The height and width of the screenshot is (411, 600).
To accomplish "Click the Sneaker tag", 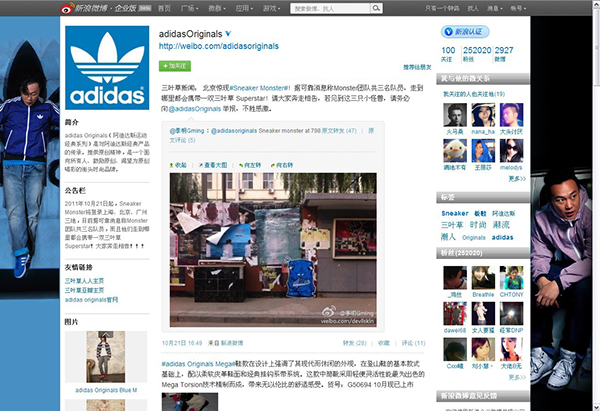I will (x=455, y=214).
